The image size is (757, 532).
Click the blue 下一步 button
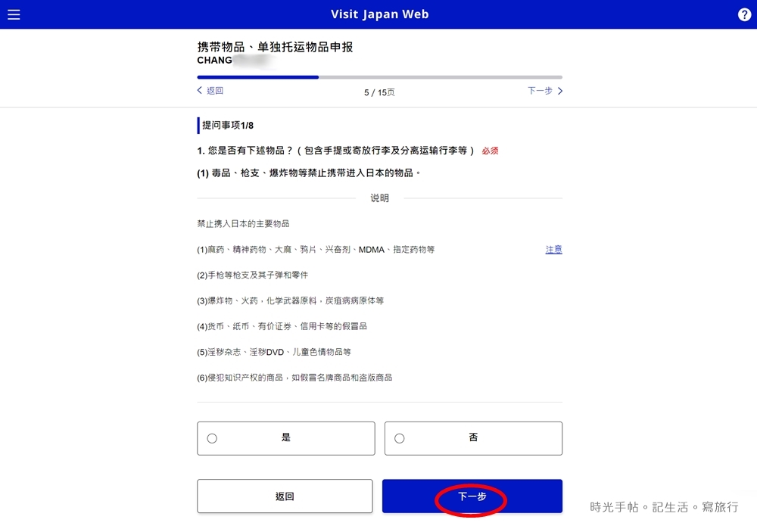click(472, 496)
